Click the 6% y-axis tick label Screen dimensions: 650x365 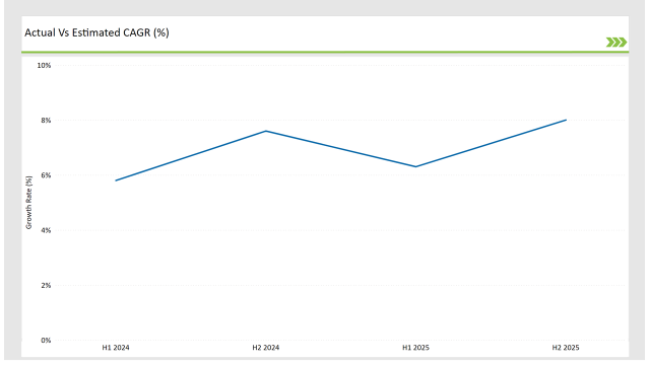[x=46, y=175]
